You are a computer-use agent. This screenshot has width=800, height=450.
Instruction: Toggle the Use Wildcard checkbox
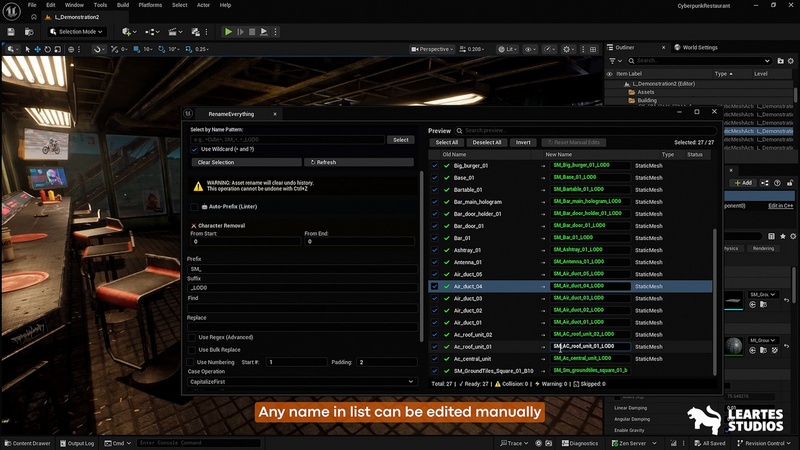[x=194, y=149]
